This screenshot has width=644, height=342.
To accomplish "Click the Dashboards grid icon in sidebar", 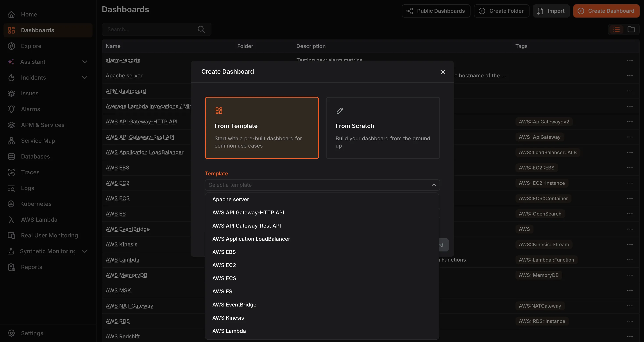I will [11, 30].
